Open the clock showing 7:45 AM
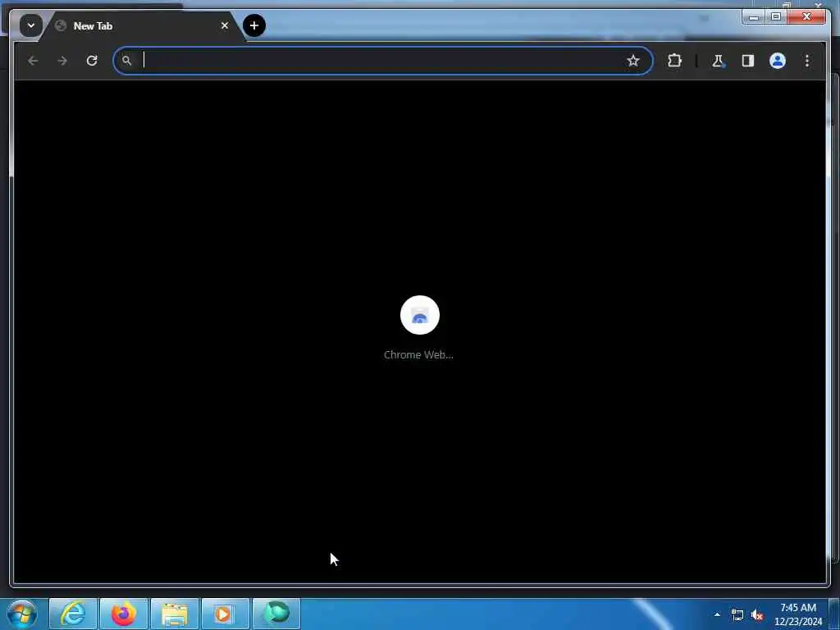This screenshot has width=840, height=630. click(x=798, y=614)
